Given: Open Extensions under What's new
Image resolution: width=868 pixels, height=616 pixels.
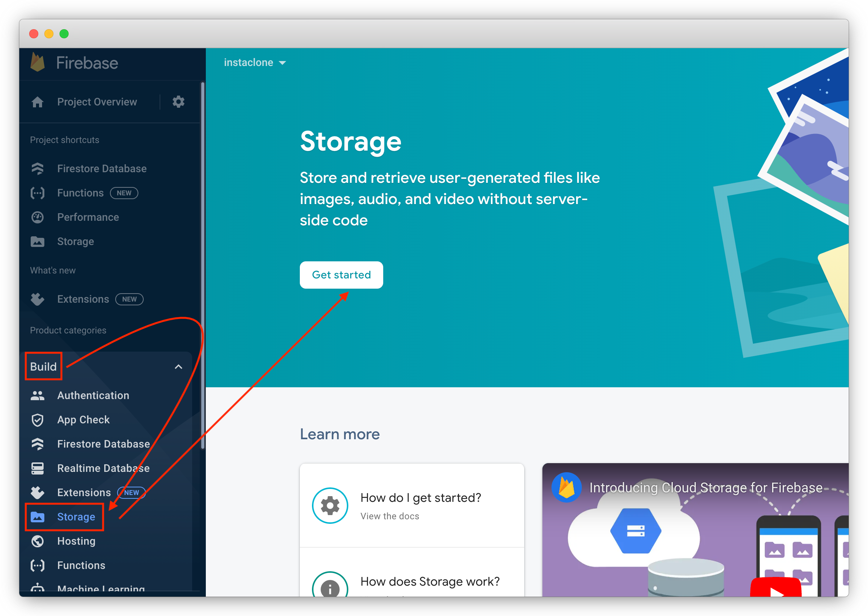Looking at the screenshot, I should pos(83,299).
